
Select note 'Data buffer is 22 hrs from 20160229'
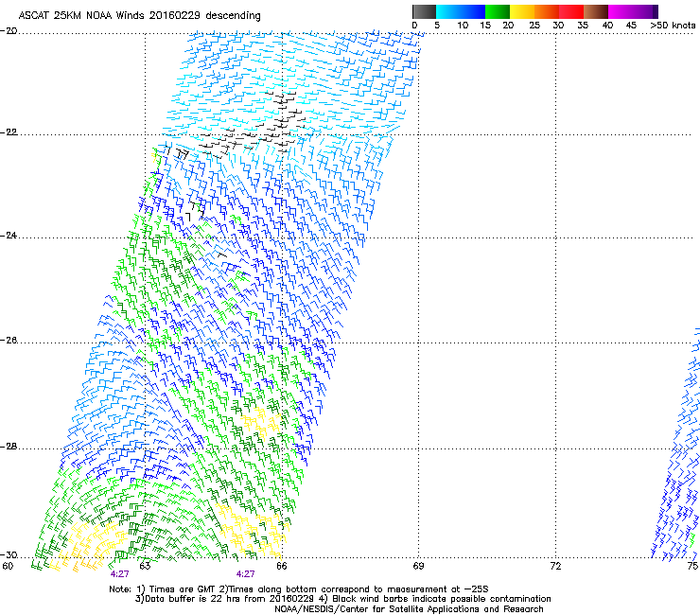click(229, 599)
